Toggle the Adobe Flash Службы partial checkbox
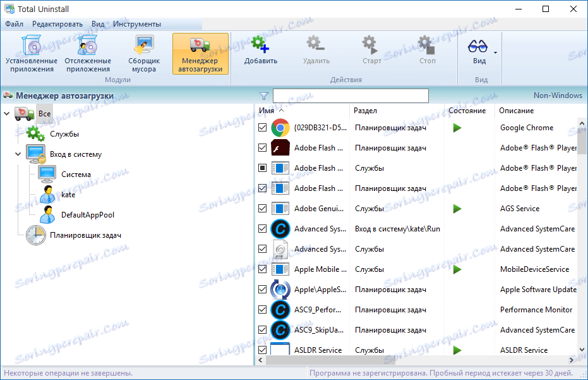 [x=263, y=168]
